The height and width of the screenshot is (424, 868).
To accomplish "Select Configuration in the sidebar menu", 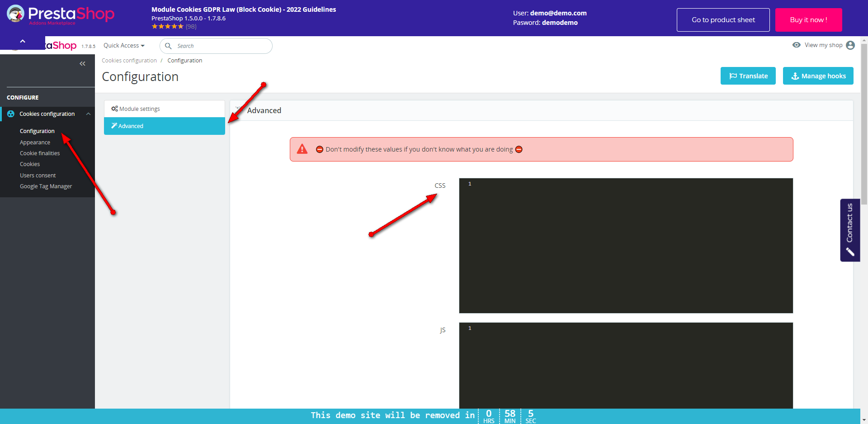I will click(x=37, y=131).
